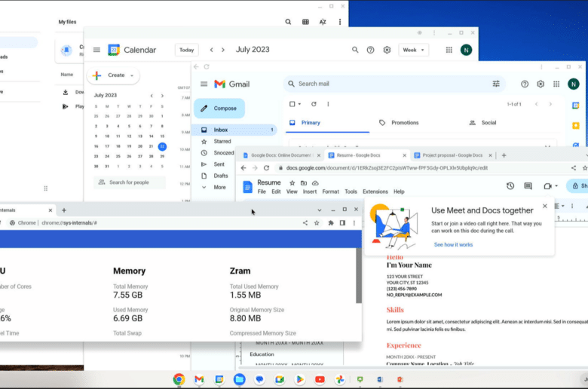The image size is (588, 389).
Task: Open the Files app shelf icon
Action: (x=239, y=380)
